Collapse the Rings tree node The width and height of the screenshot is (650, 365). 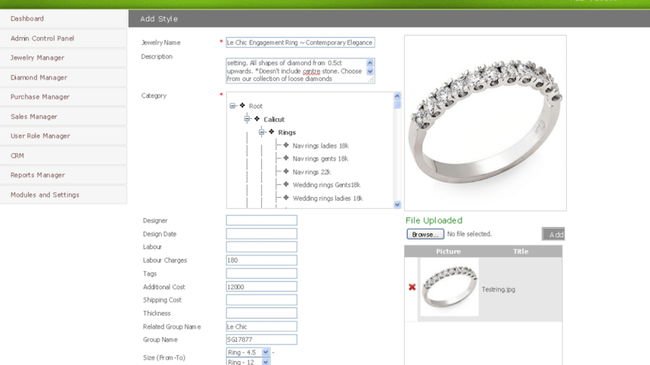(x=262, y=132)
